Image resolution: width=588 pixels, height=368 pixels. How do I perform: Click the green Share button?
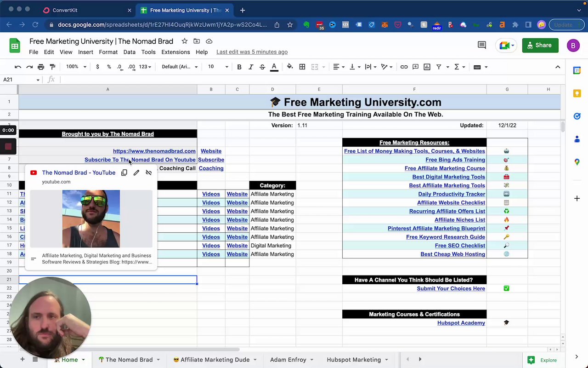pyautogui.click(x=540, y=45)
